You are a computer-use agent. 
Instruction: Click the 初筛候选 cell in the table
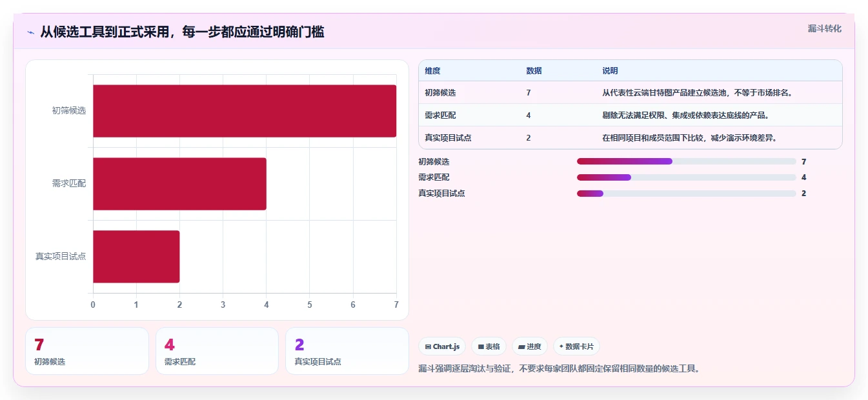coord(440,92)
